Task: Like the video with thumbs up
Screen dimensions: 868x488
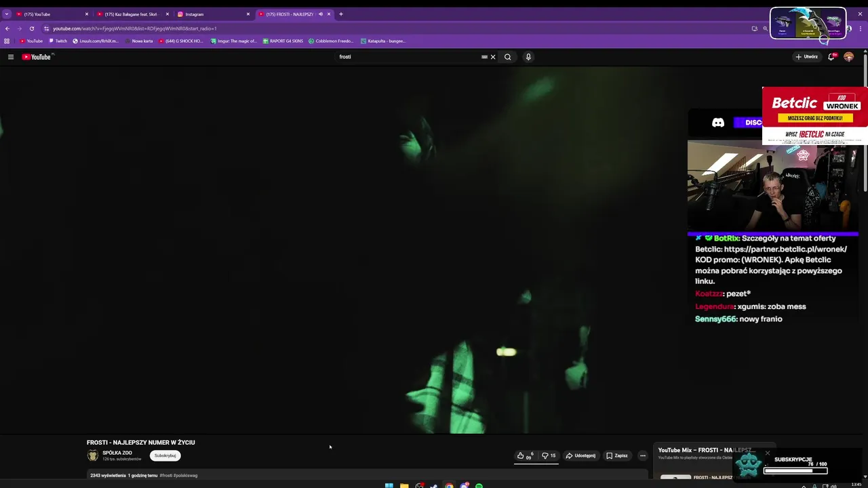Action: tap(525, 455)
